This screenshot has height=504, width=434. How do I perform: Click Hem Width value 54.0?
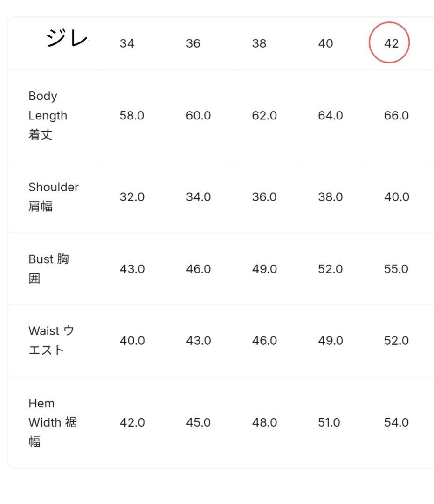396,422
